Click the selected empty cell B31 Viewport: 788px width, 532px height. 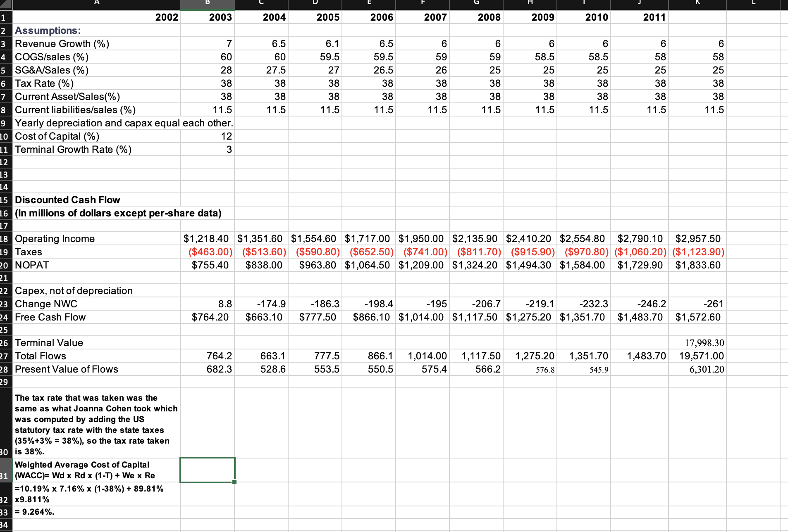[x=208, y=470]
